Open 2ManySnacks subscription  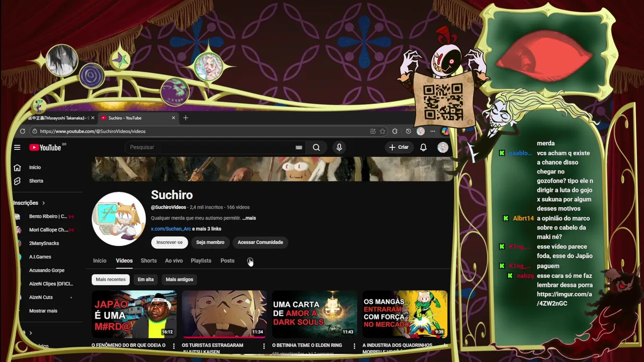click(44, 243)
